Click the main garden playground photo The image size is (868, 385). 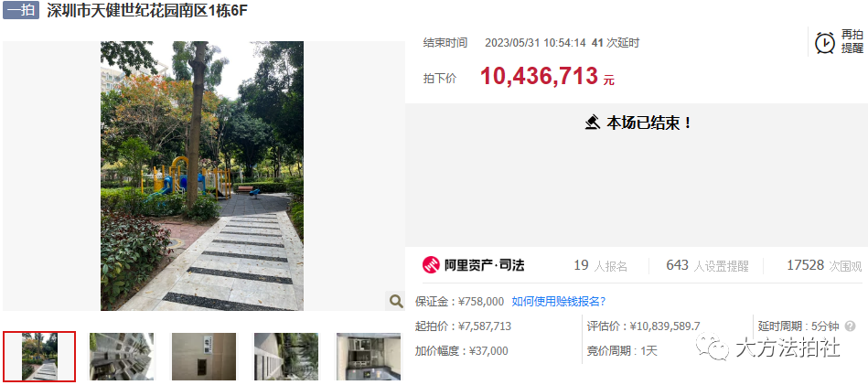coord(202,176)
